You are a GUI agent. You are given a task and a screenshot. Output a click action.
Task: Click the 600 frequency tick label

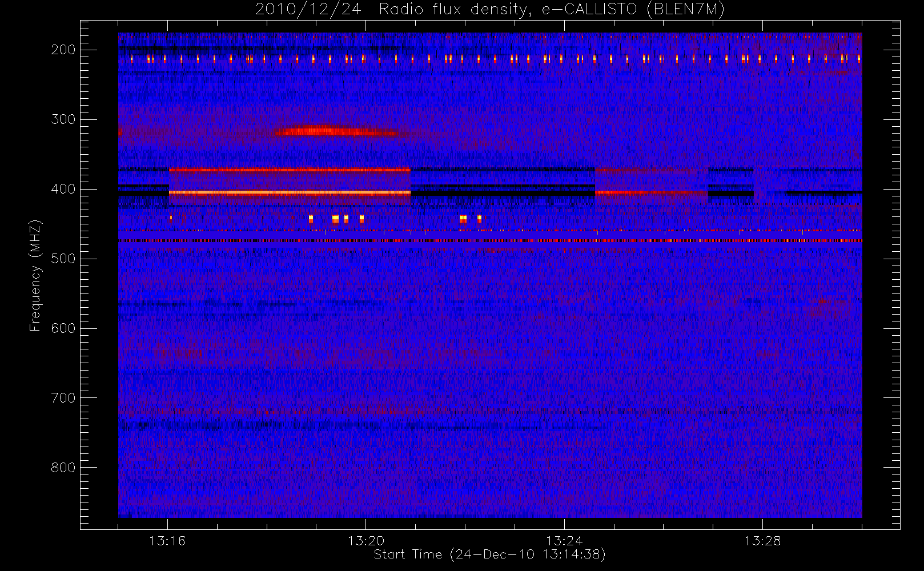63,328
